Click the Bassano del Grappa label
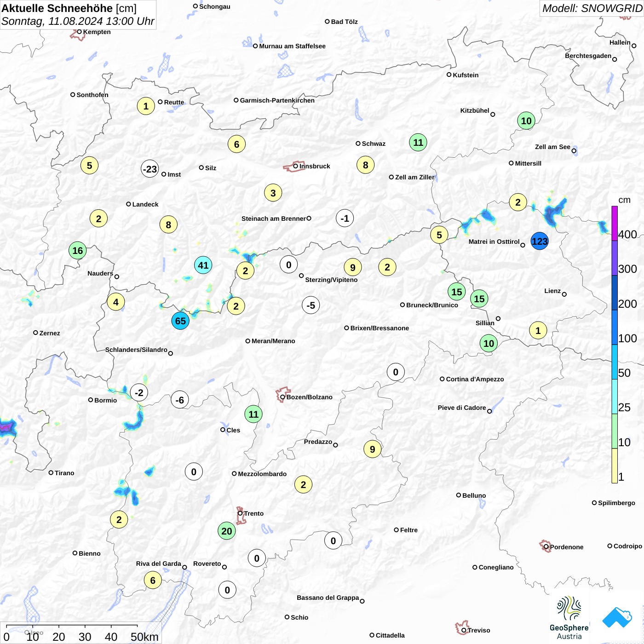644x644 pixels. click(328, 598)
